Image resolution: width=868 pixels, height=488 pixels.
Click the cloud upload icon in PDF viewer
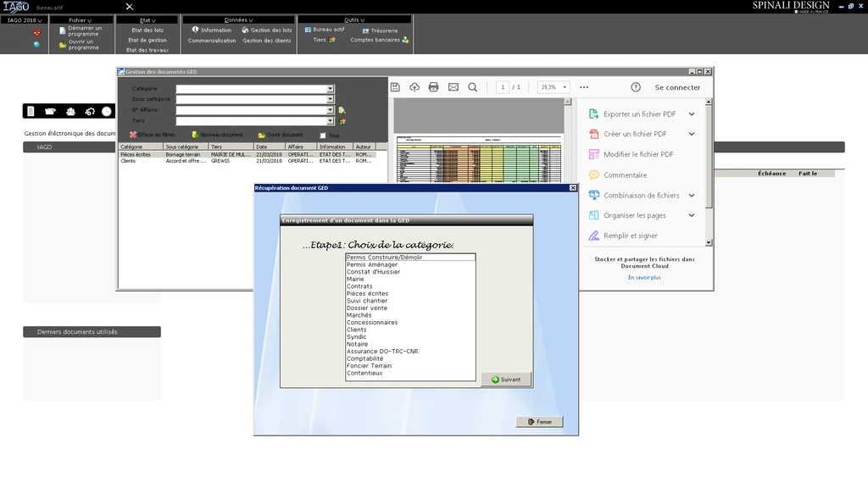pyautogui.click(x=415, y=87)
